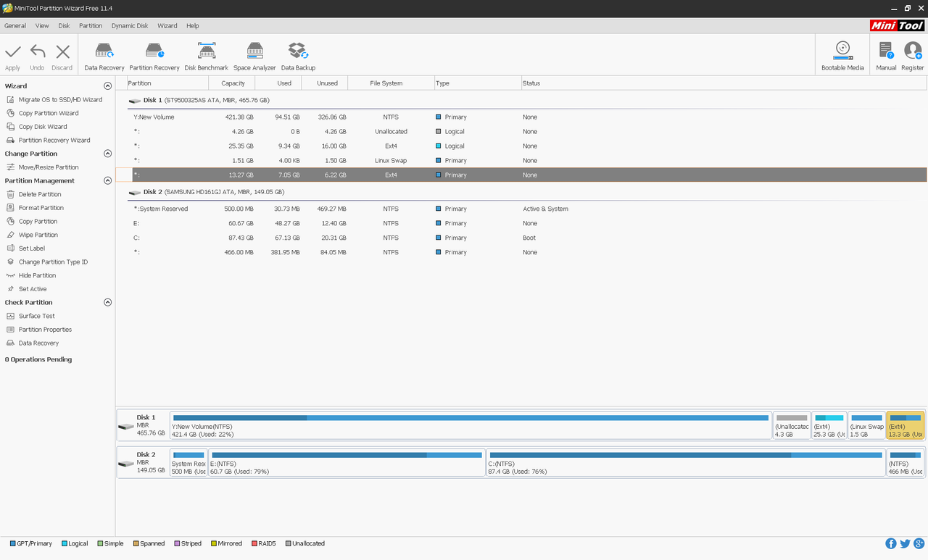Screen dimensions: 928x560
Task: Open the Twitter share icon
Action: [905, 543]
